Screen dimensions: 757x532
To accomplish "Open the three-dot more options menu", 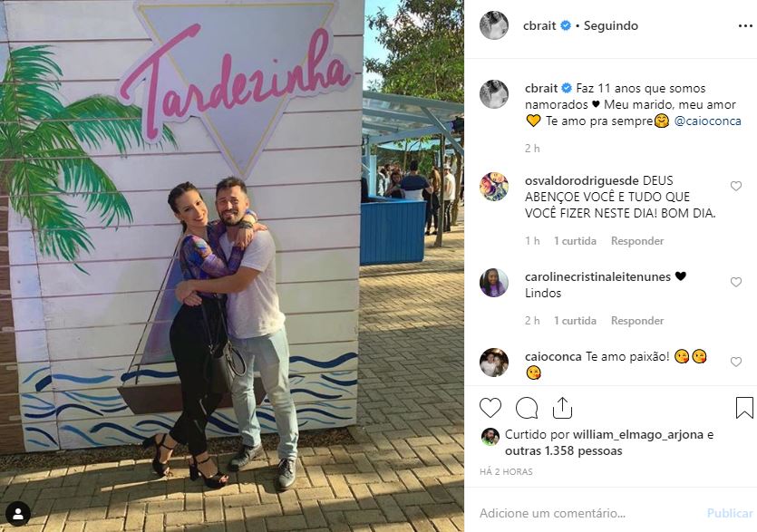I will click(745, 26).
